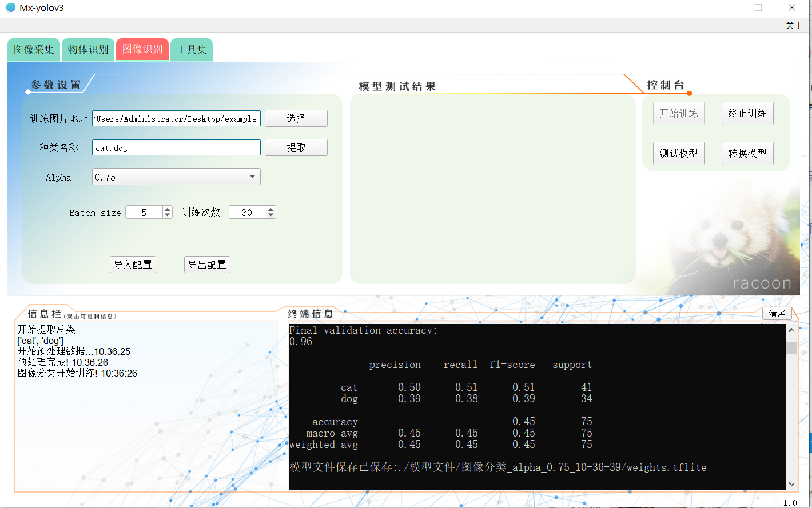
Task: Click the 训练次数 value field showing 30
Action: tap(248, 213)
